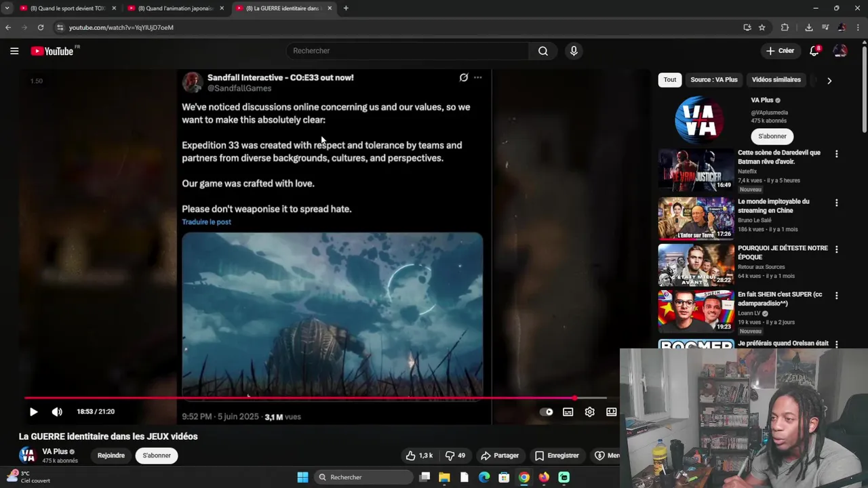This screenshot has height=488, width=868.
Task: Save the video with Enregistrer
Action: coord(557,455)
